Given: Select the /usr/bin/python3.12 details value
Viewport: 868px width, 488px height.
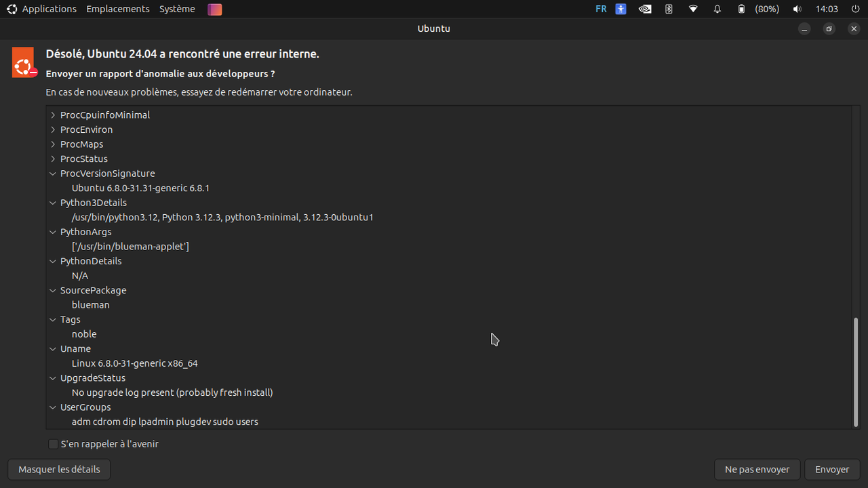Looking at the screenshot, I should (222, 217).
